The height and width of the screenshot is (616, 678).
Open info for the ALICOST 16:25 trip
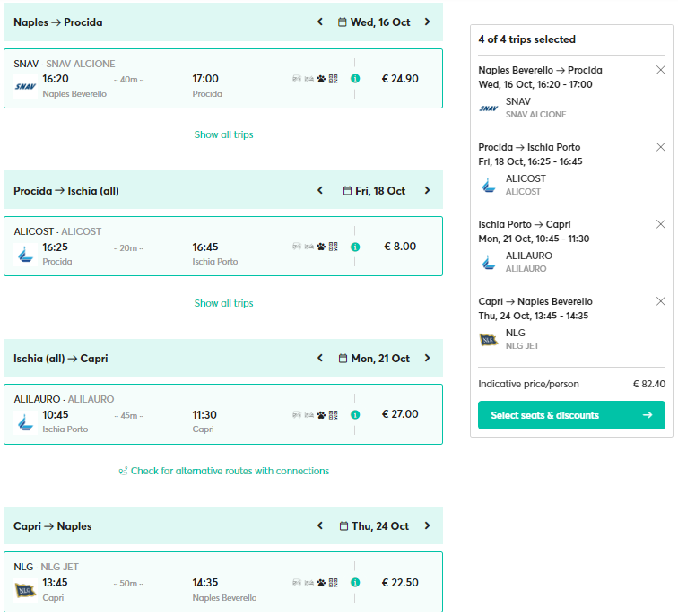coord(355,247)
